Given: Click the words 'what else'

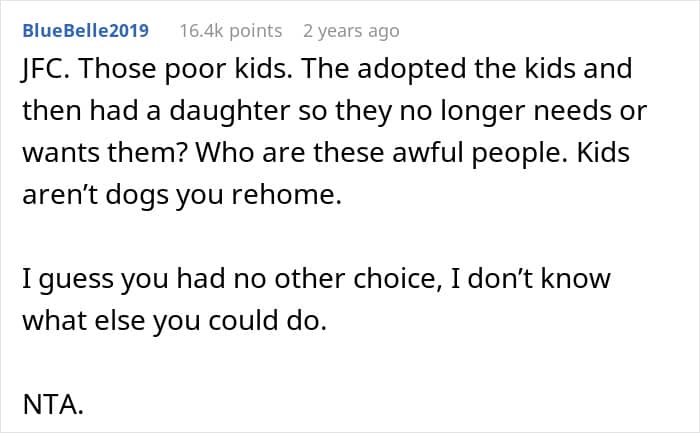Looking at the screenshot, I should coord(84,321).
